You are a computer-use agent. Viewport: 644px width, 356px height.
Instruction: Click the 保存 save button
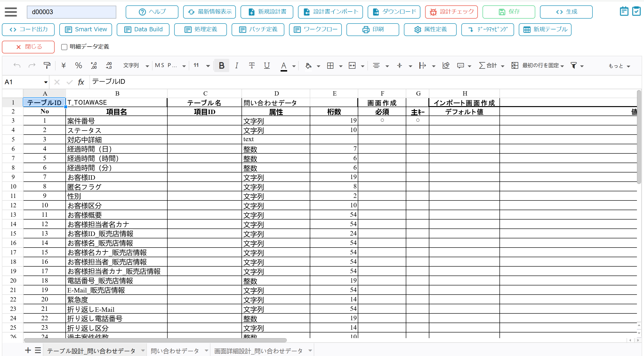click(509, 12)
